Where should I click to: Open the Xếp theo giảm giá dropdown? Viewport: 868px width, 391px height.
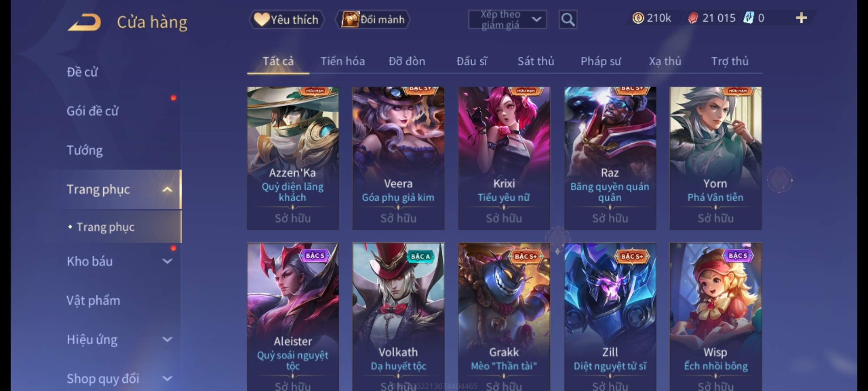[x=507, y=20]
